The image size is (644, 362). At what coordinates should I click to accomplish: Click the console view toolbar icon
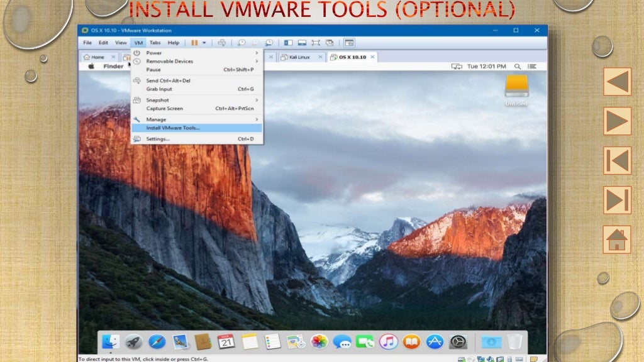pos(349,43)
